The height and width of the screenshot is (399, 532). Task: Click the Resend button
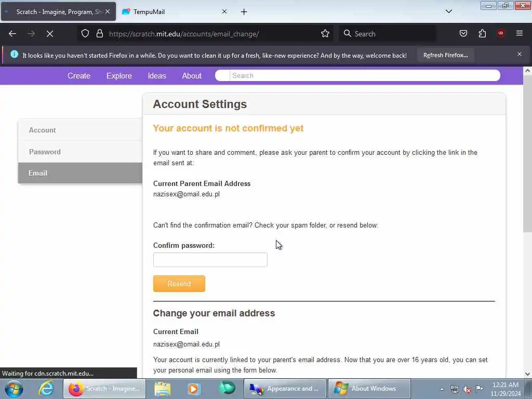(179, 284)
